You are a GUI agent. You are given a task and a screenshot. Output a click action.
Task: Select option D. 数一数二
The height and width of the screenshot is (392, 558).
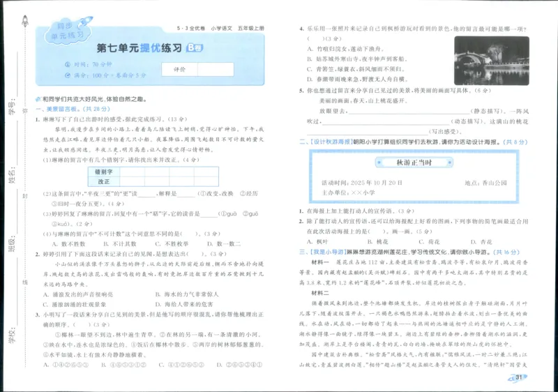224,243
